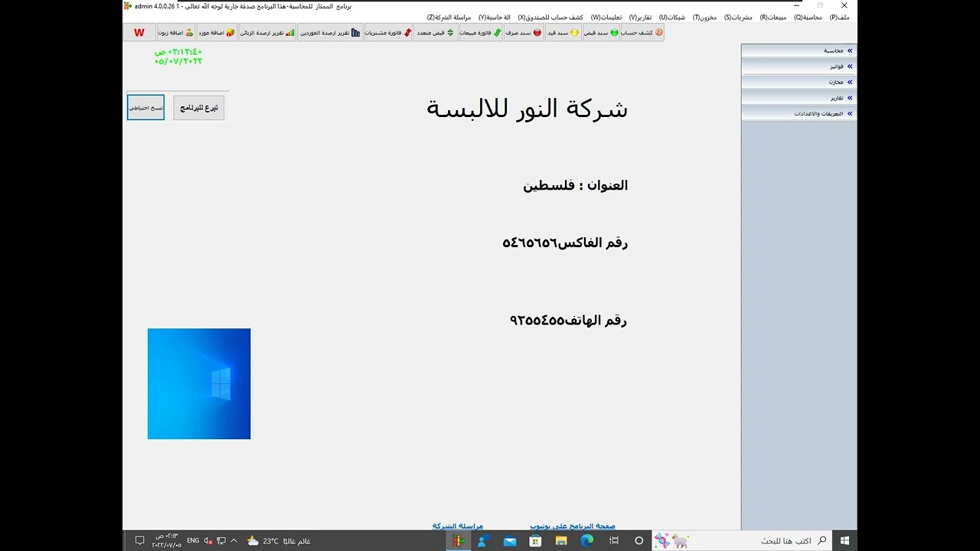
Task: Open the مشتريات(S) menu
Action: (738, 17)
